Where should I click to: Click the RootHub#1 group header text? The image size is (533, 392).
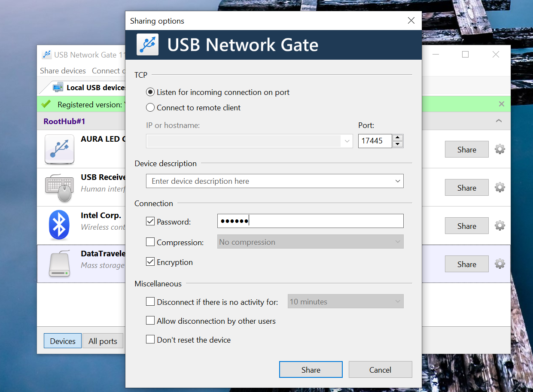64,122
